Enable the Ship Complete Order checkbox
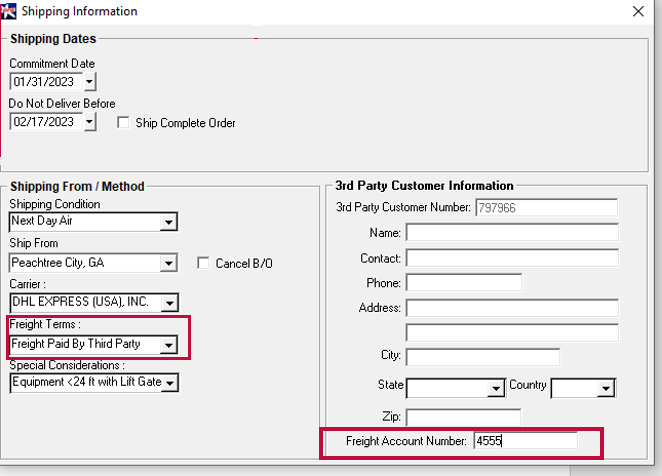 coord(123,123)
